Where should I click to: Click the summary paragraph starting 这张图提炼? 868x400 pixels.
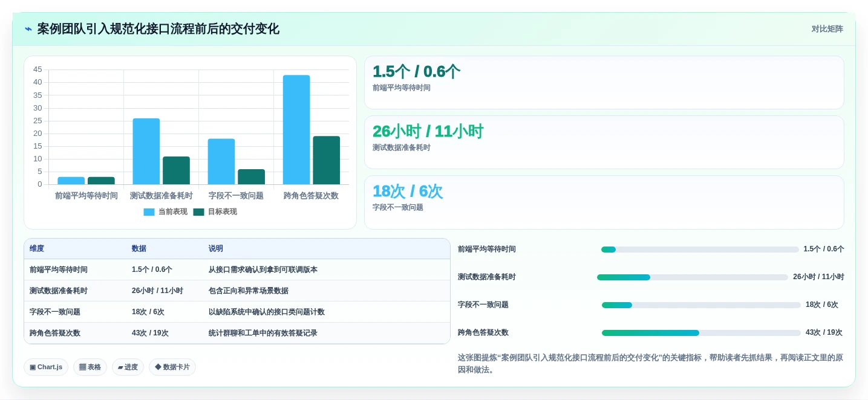[650, 364]
